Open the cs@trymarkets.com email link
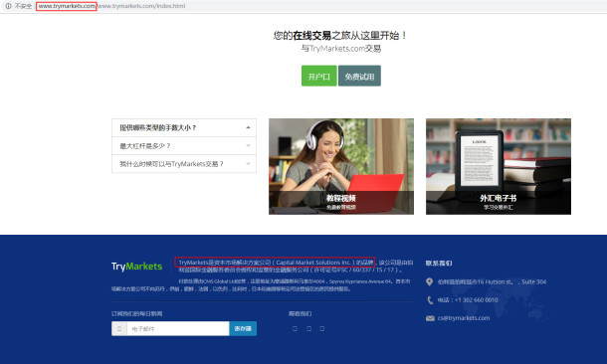This screenshot has width=607, height=364. tap(464, 318)
